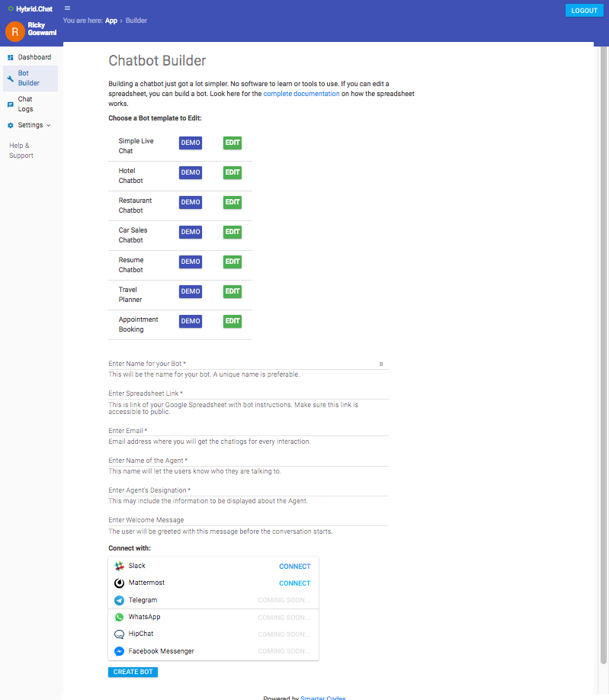Click the Bot Builder wrench icon
The image size is (609, 700).
click(10, 79)
